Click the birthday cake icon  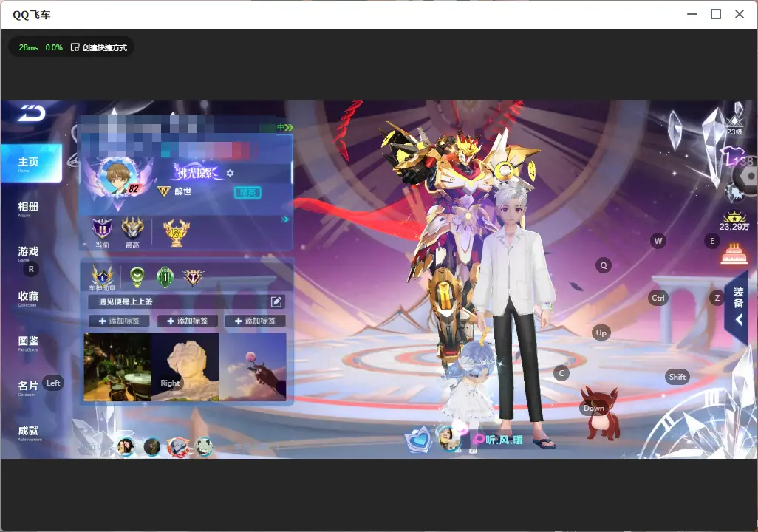tap(734, 255)
